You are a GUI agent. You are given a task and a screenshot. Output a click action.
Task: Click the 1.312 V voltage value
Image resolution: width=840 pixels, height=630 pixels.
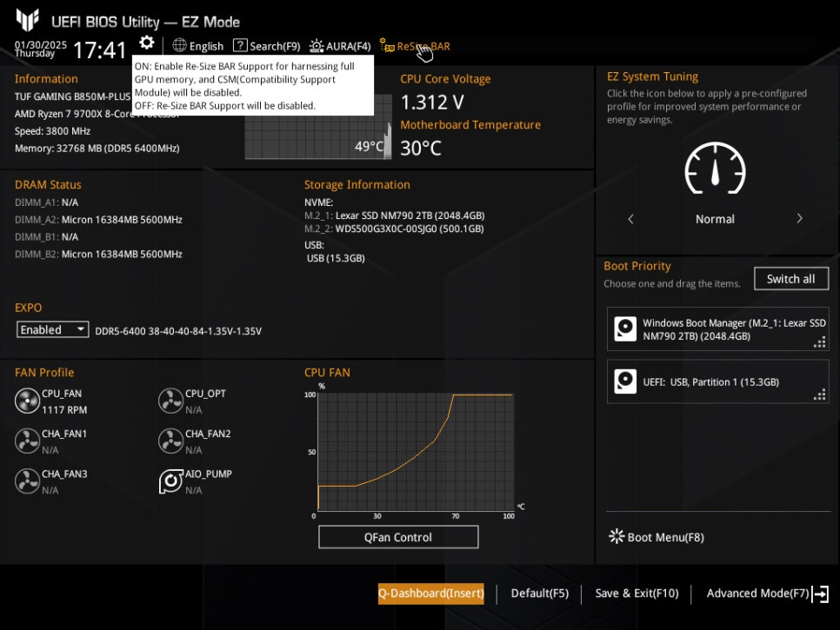(432, 103)
